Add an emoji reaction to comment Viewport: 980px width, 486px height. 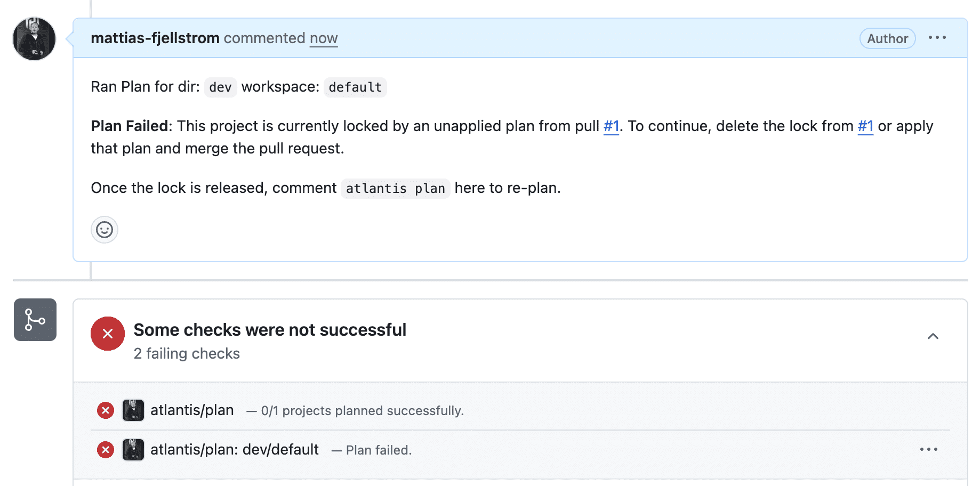[x=105, y=230]
